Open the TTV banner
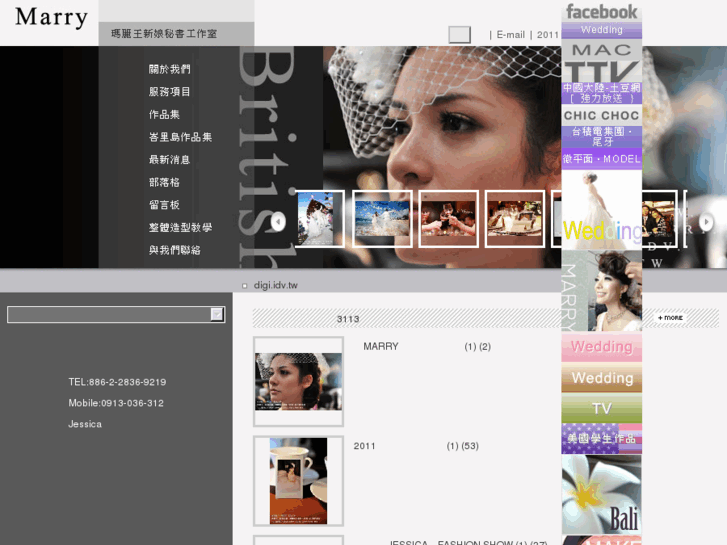Screen dimensions: 727x545 (601, 71)
